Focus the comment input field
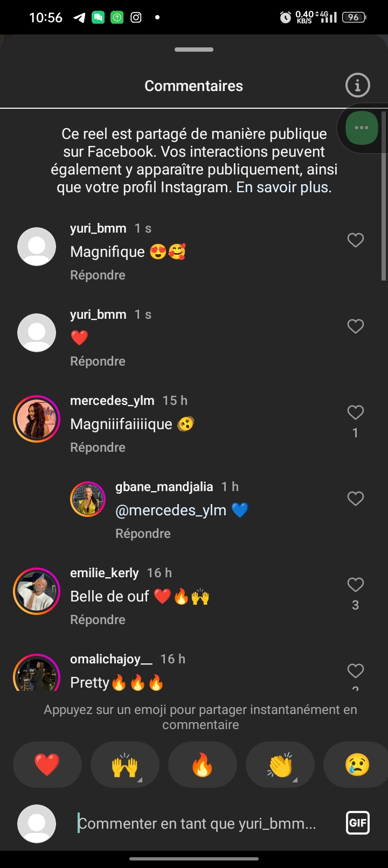This screenshot has width=388, height=868. [197, 823]
